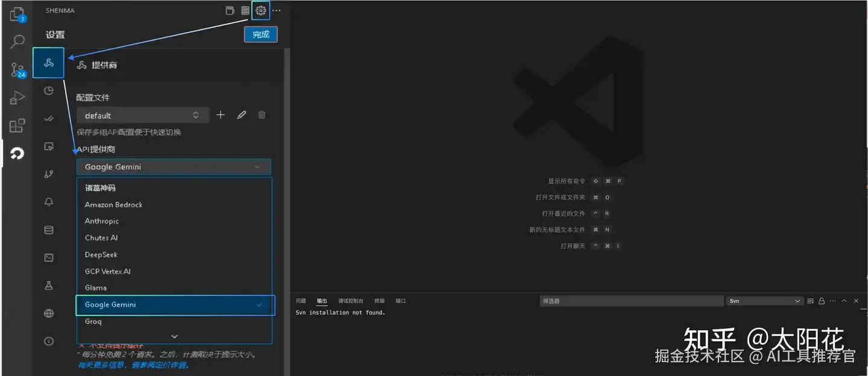Select the bell notifications settings section icon

pyautogui.click(x=49, y=202)
